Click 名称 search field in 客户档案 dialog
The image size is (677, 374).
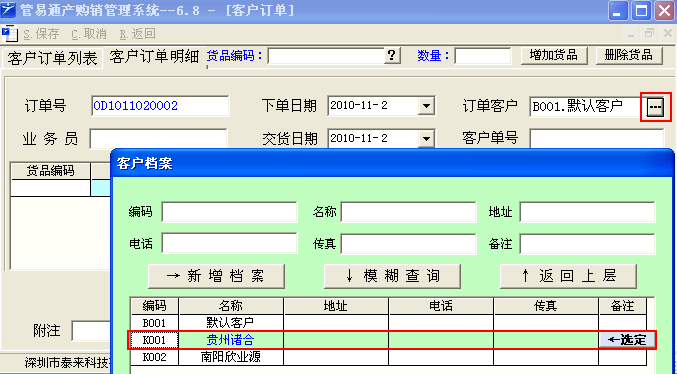pos(408,212)
